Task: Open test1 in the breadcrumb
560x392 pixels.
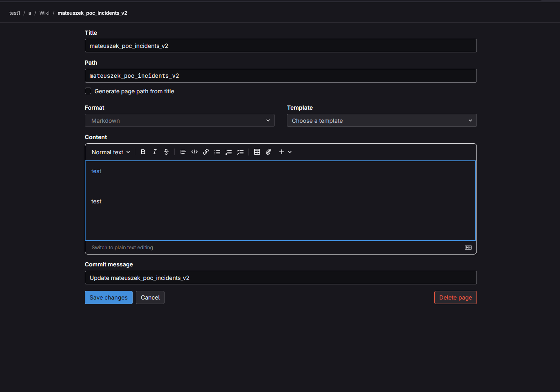Action: click(x=15, y=13)
